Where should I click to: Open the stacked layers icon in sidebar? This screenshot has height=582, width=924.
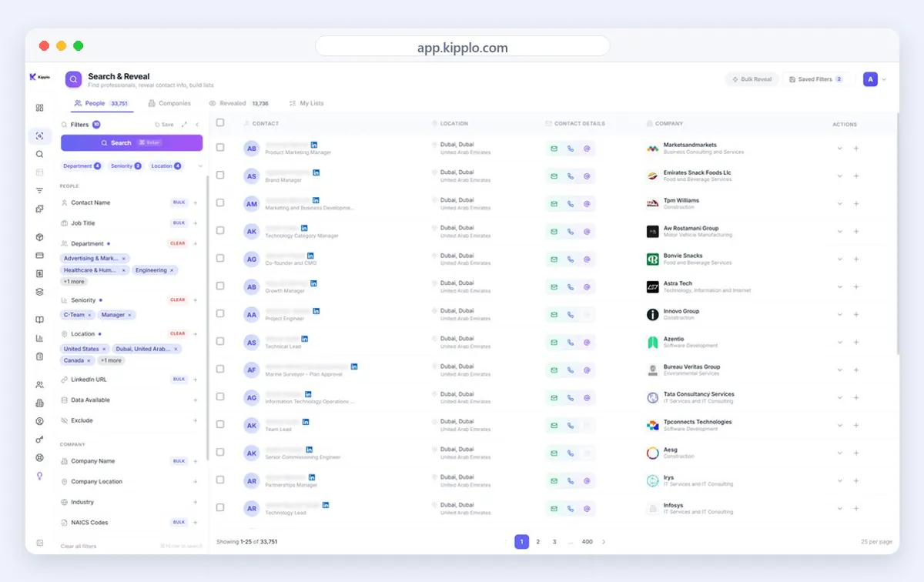click(39, 292)
